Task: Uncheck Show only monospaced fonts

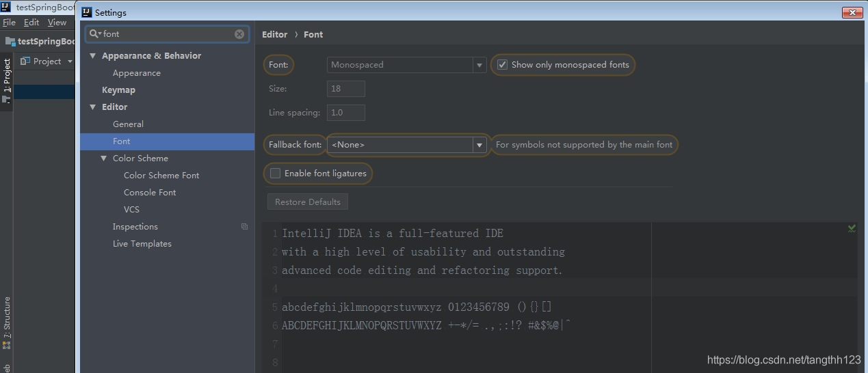Action: coord(503,65)
